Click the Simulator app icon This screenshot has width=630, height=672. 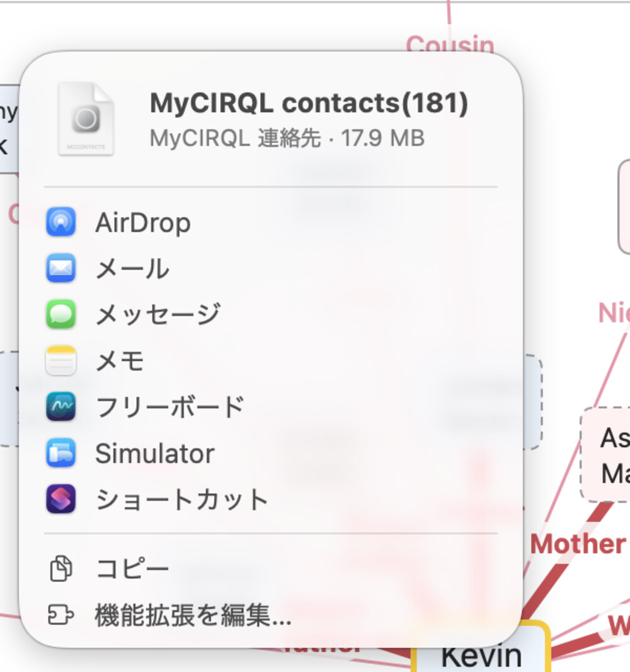pos(61,453)
